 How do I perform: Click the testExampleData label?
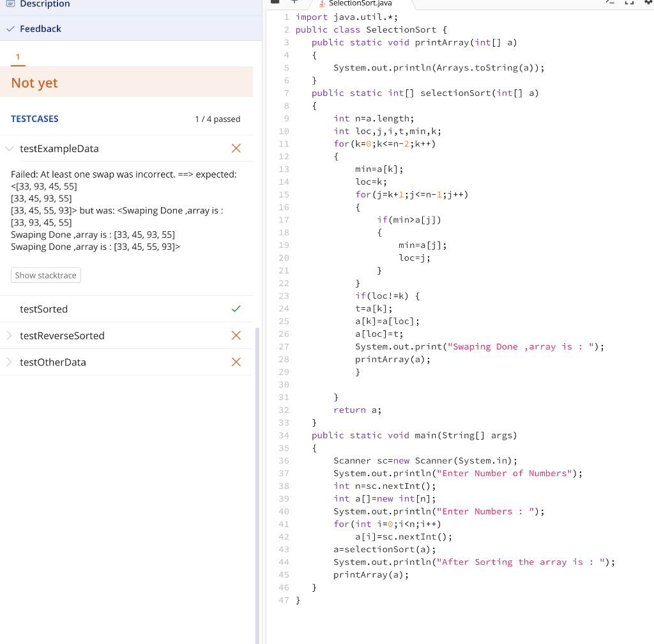[59, 148]
